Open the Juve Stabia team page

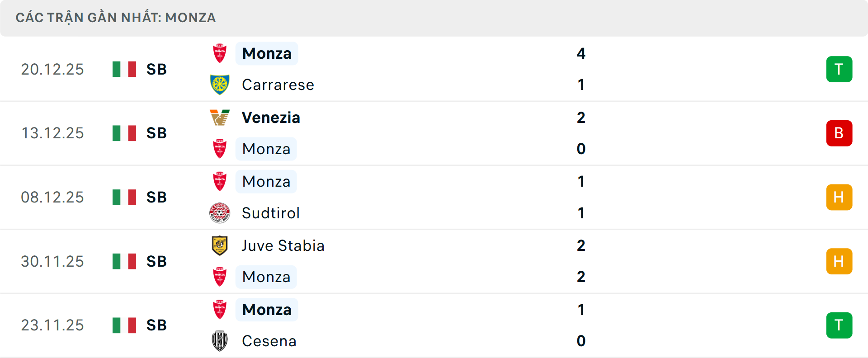pos(283,245)
